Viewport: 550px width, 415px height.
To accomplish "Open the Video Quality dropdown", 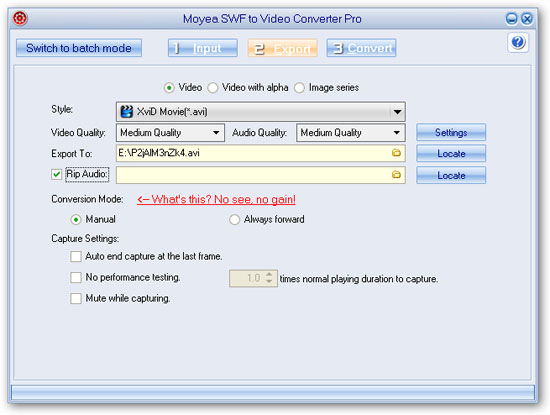I will [x=170, y=133].
